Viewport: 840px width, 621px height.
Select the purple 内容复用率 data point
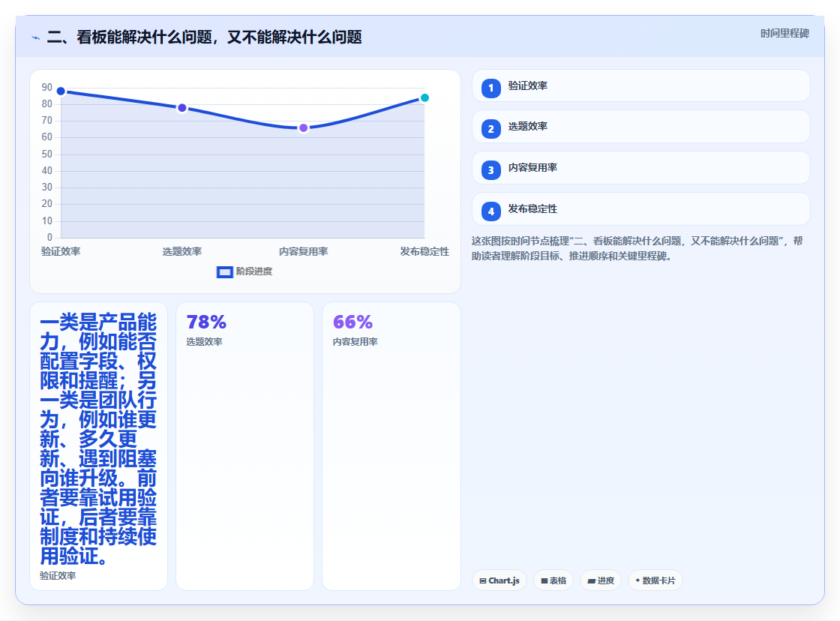pos(303,127)
